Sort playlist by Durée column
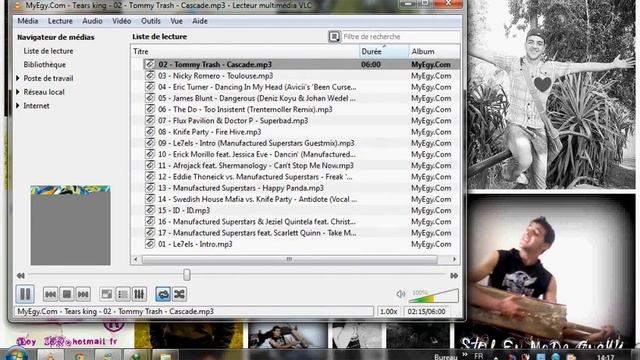The image size is (640, 360). click(x=384, y=51)
